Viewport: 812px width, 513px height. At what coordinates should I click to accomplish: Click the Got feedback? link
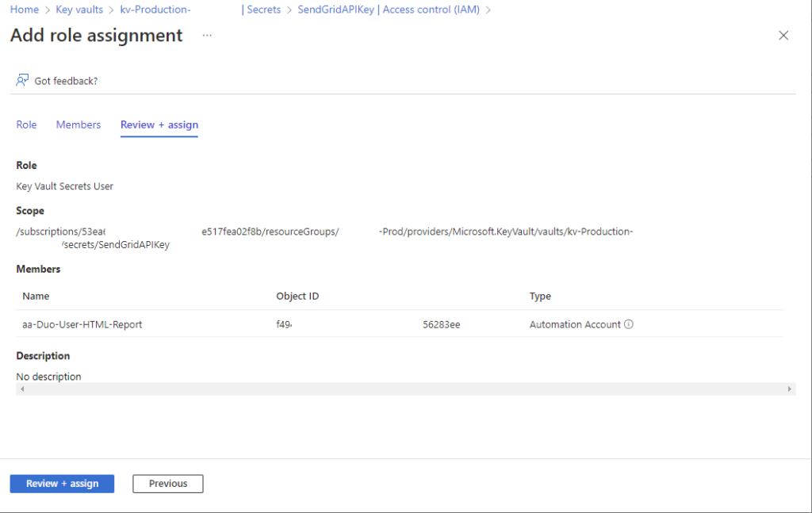click(66, 81)
